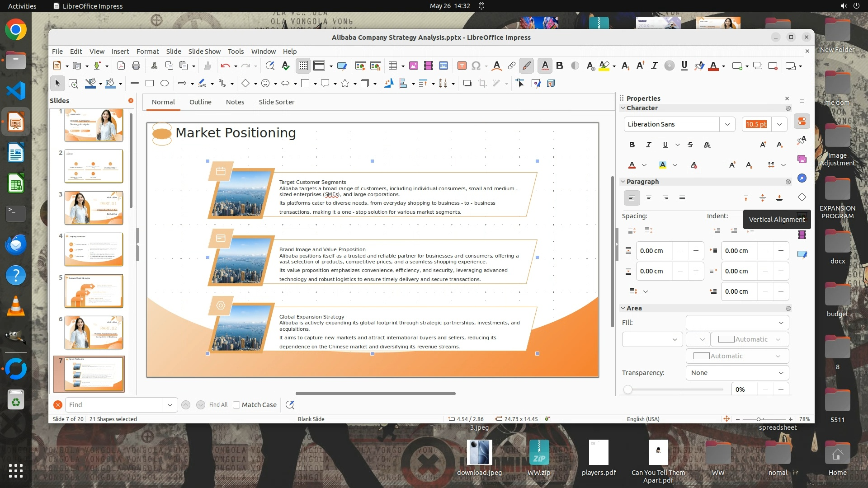
Task: Select slide 5 thumbnail
Action: (94, 291)
